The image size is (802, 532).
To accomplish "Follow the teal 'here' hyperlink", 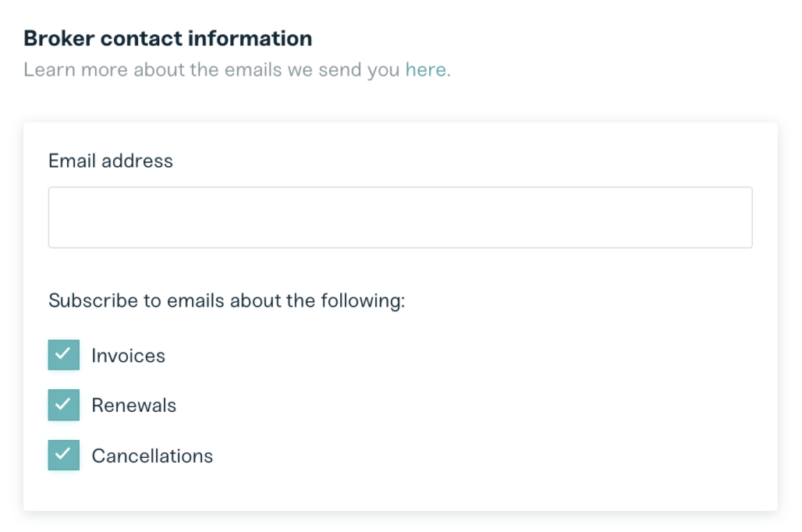I will tap(425, 70).
